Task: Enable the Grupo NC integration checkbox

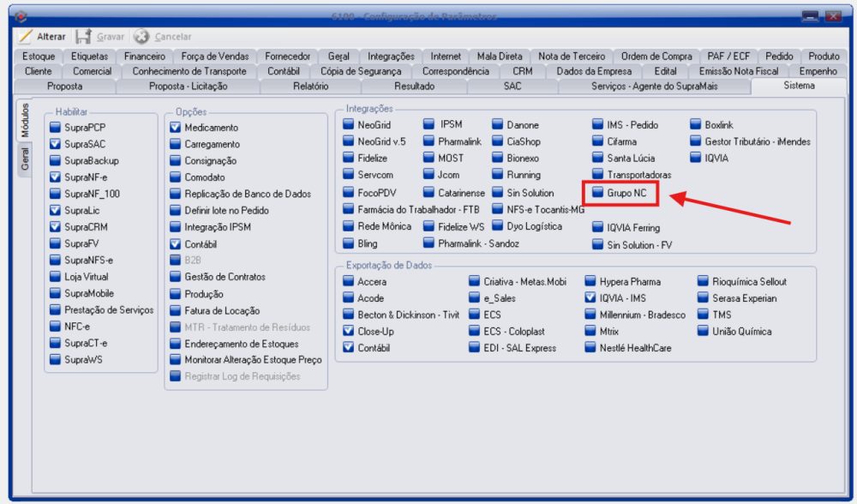Action: click(x=598, y=193)
